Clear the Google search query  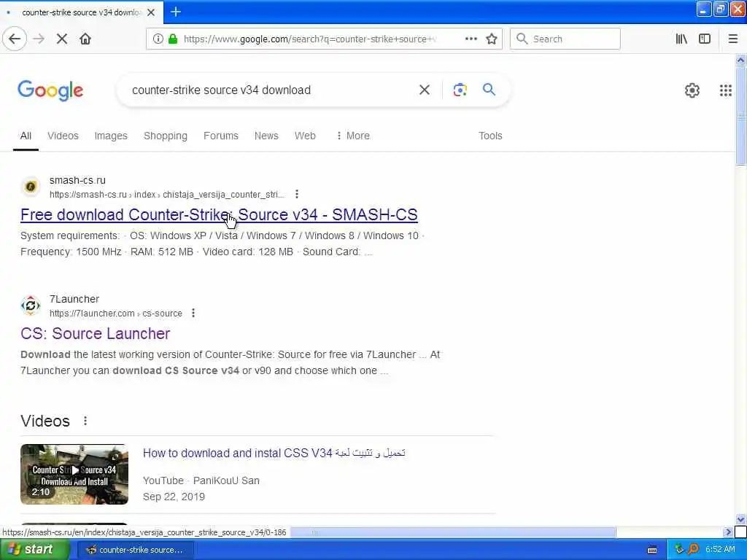[425, 90]
